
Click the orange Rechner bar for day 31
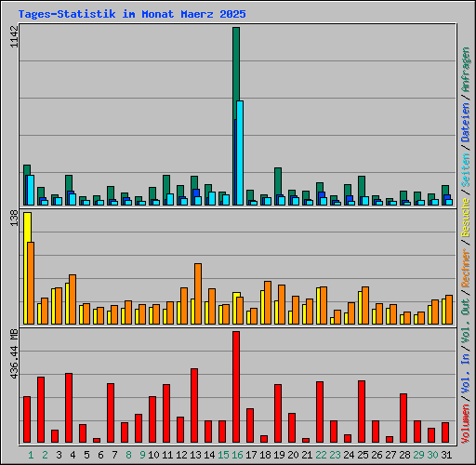pos(449,310)
